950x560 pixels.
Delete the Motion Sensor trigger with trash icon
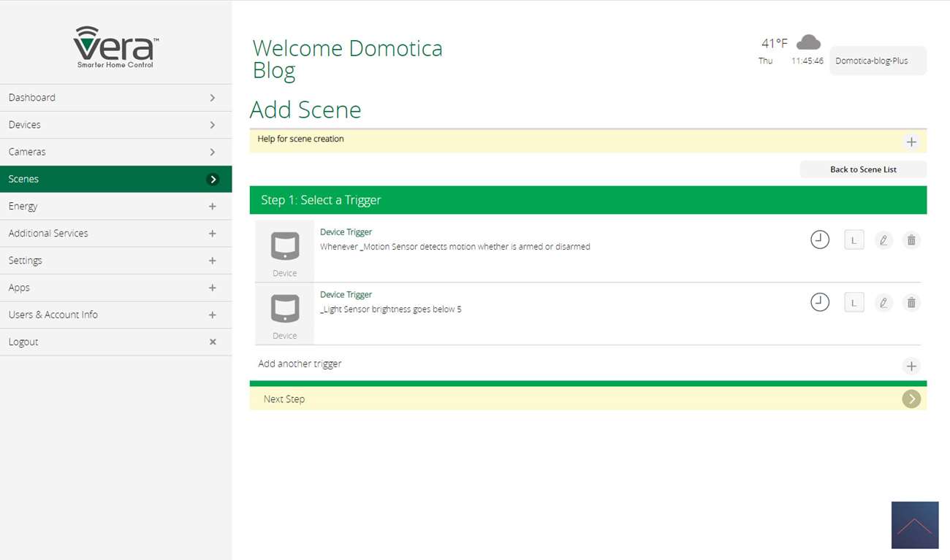point(911,239)
